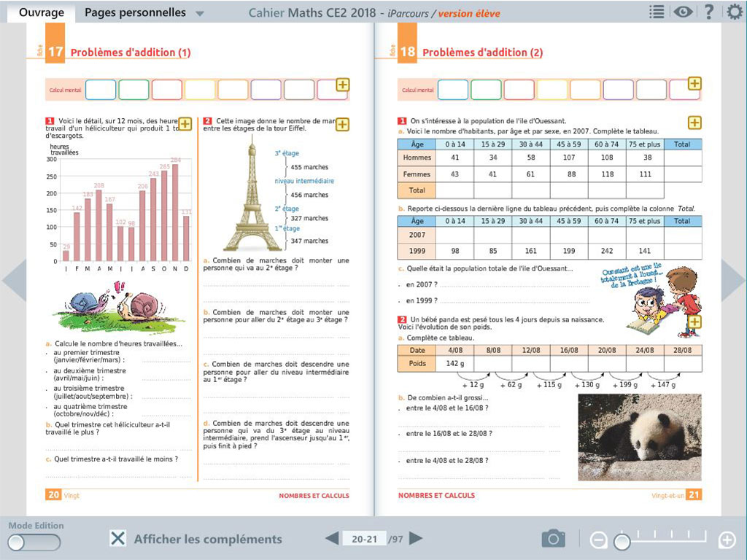This screenshot has height=560, width=747.
Task: Open the table of contents list icon
Action: pos(657,12)
